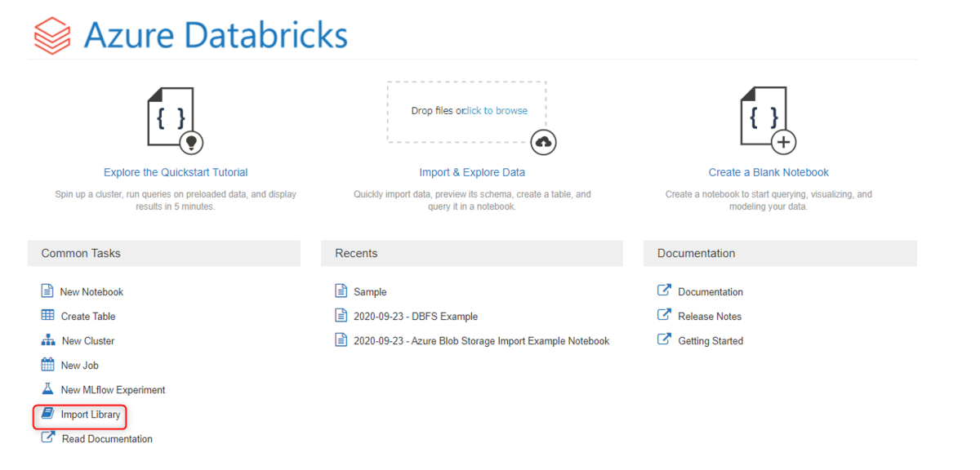Click 'Create a notebook to start' description
Viewport: 980px width, 470px height.
pyautogui.click(x=768, y=201)
